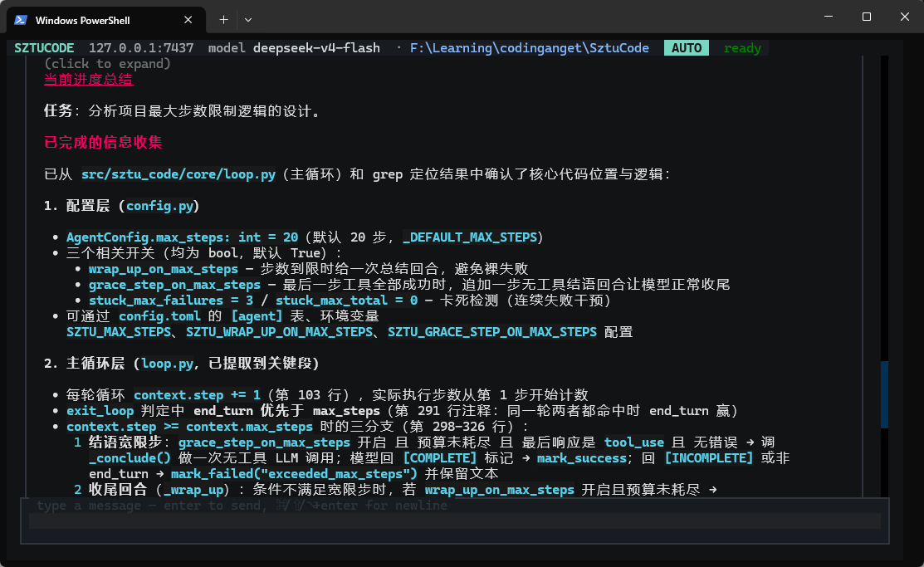
Task: Click the 已完成的信息收集 heading
Action: click(103, 142)
